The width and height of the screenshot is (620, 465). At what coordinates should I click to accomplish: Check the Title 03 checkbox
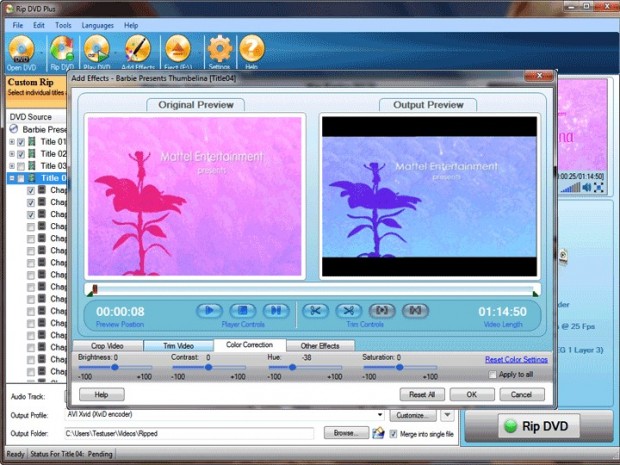[x=21, y=166]
